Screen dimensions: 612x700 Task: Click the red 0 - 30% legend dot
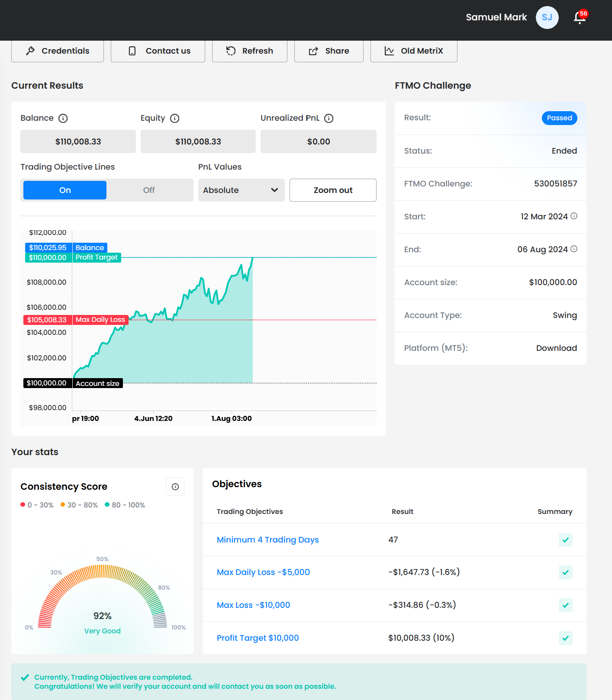click(23, 504)
